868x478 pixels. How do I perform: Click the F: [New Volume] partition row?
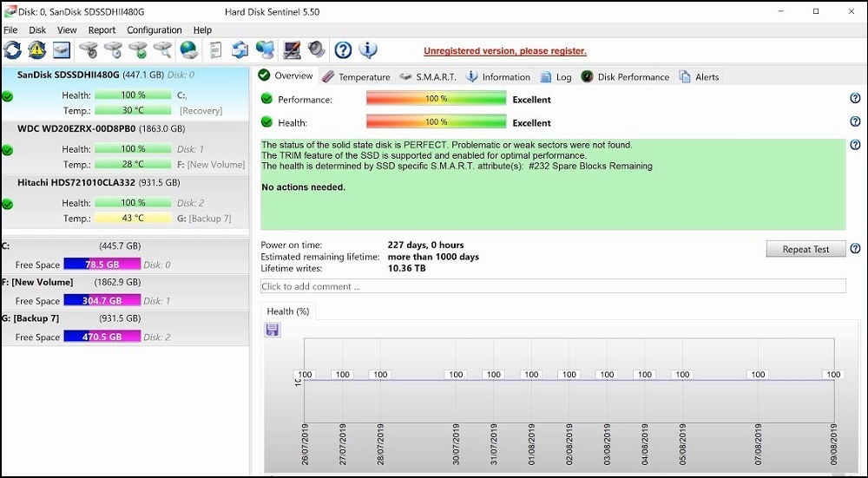point(125,291)
